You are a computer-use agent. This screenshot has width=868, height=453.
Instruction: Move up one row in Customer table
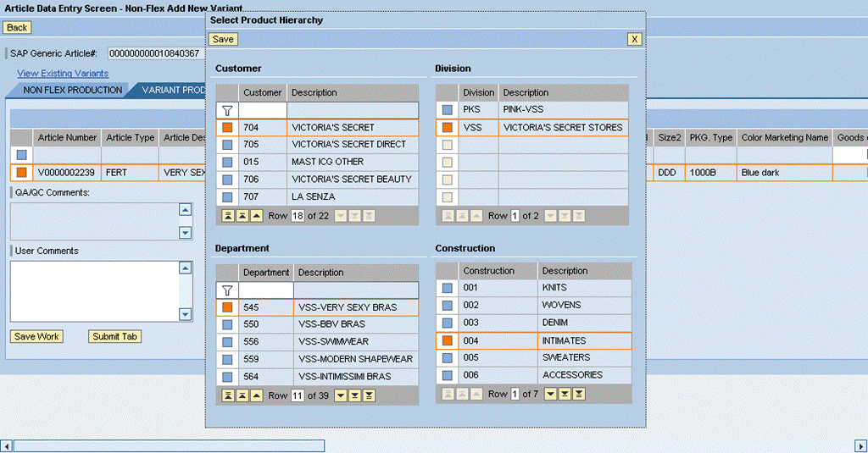(x=257, y=216)
